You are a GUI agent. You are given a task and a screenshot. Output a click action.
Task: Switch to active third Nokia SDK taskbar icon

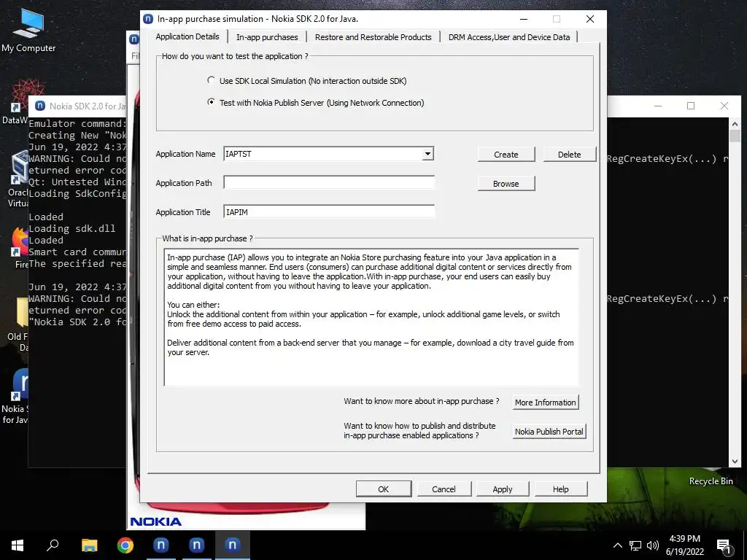[233, 545]
